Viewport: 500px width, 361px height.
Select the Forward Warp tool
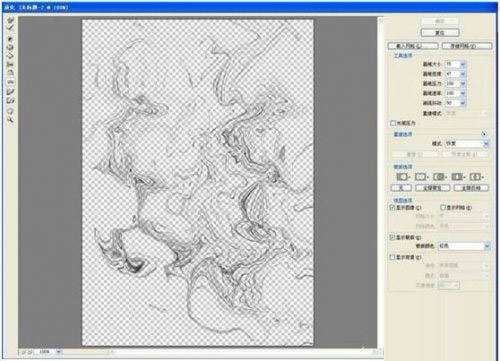click(11, 20)
